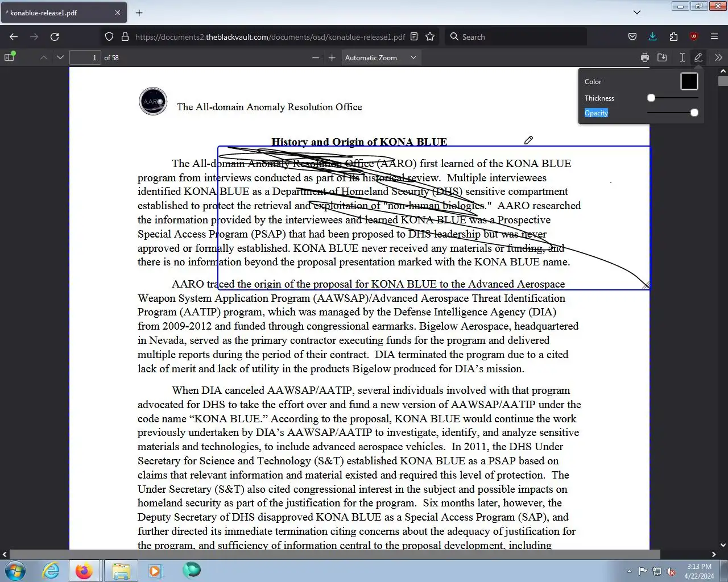Save the PDF file
Image resolution: width=728 pixels, height=582 pixels.
(662, 57)
